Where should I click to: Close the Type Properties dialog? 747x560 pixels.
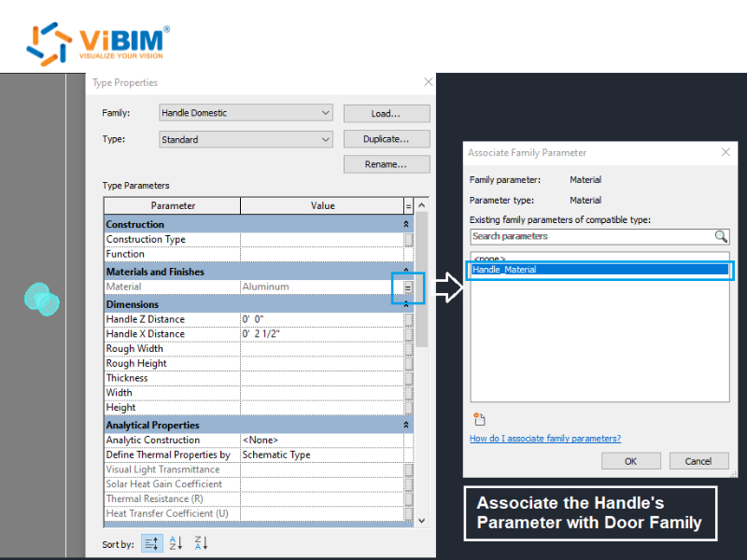coord(429,82)
